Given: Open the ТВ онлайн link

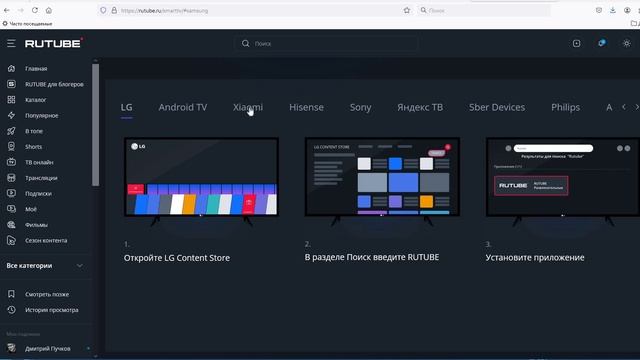Looking at the screenshot, I should [x=39, y=162].
